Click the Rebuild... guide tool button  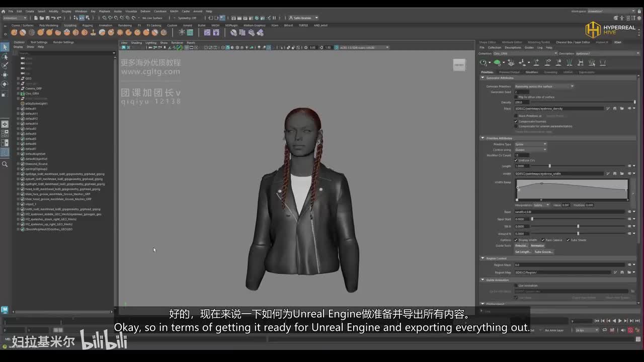(x=521, y=246)
